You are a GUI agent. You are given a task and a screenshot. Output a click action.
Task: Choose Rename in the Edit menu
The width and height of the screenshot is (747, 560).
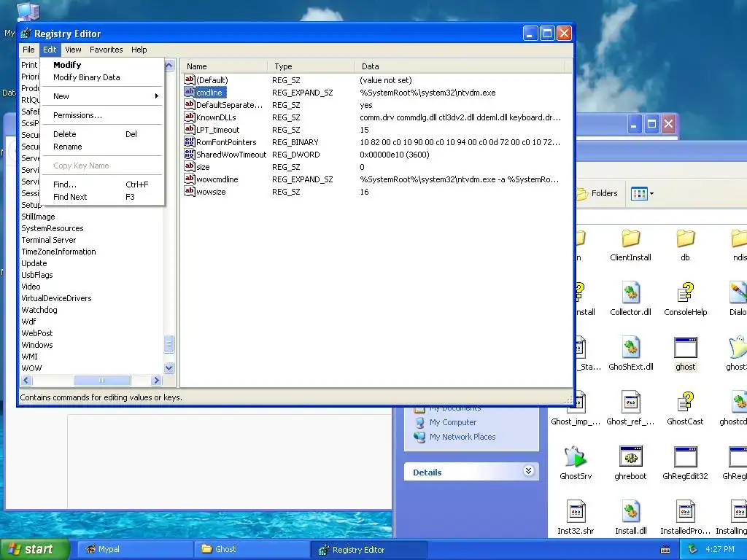103,147
